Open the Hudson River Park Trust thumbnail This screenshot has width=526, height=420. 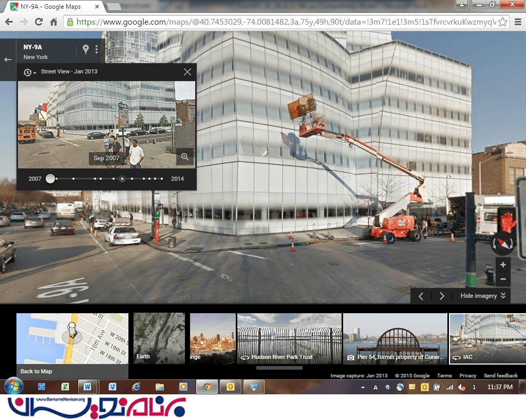coord(289,338)
